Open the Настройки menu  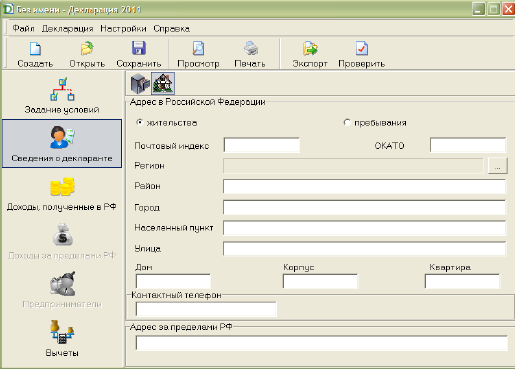(x=123, y=29)
